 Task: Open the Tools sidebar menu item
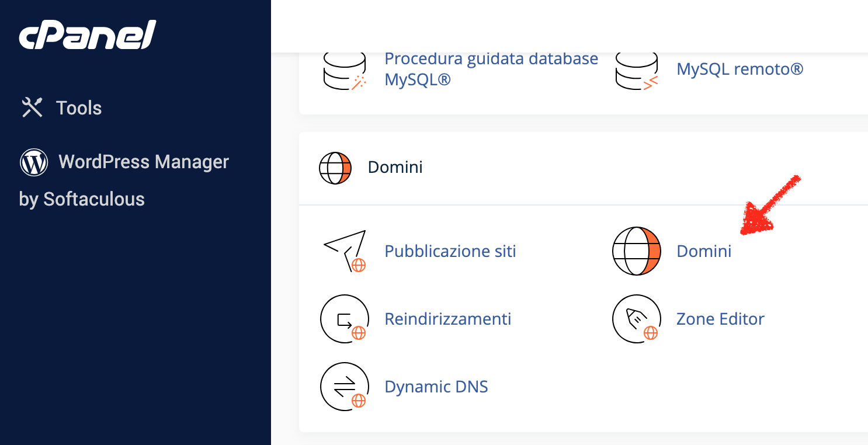(x=62, y=107)
